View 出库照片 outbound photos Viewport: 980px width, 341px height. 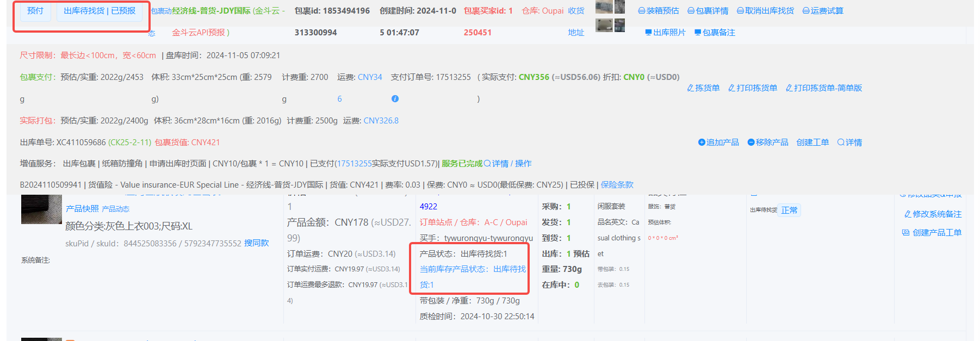[x=665, y=33]
